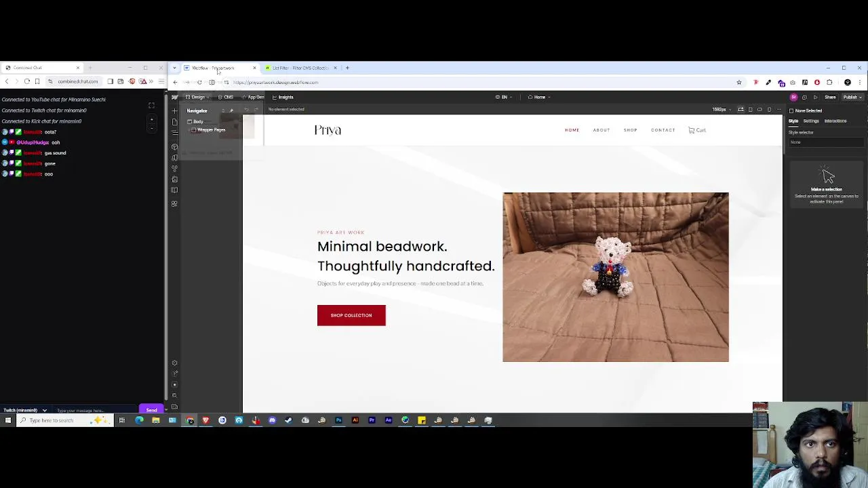Open Chrome tab search dropdown arrow
Image resolution: width=868 pixels, height=488 pixels.
(x=175, y=68)
